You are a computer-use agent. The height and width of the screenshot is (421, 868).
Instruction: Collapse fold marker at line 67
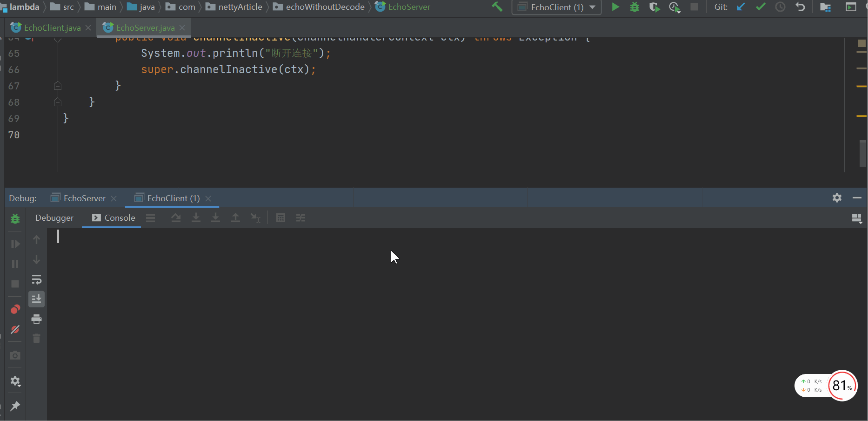point(58,86)
